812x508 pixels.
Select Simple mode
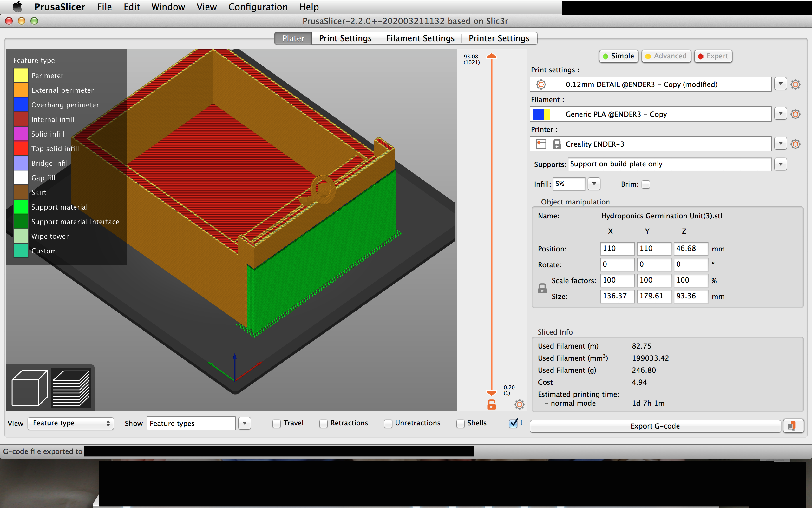click(619, 56)
